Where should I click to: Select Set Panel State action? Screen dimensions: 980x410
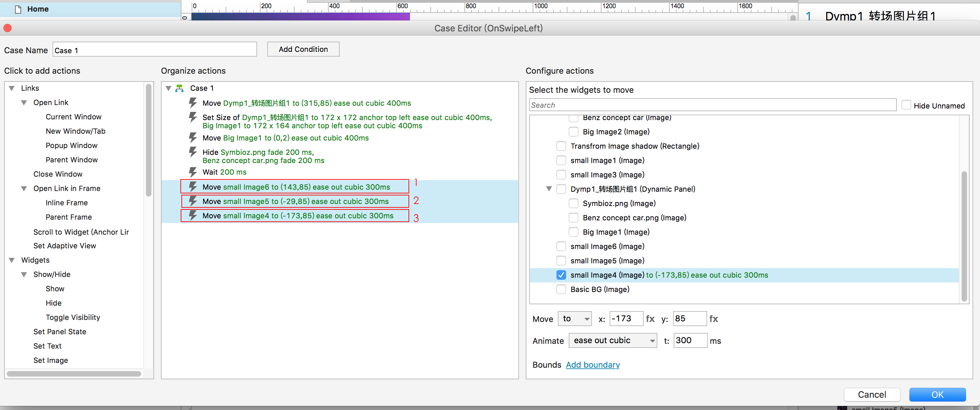coord(60,332)
